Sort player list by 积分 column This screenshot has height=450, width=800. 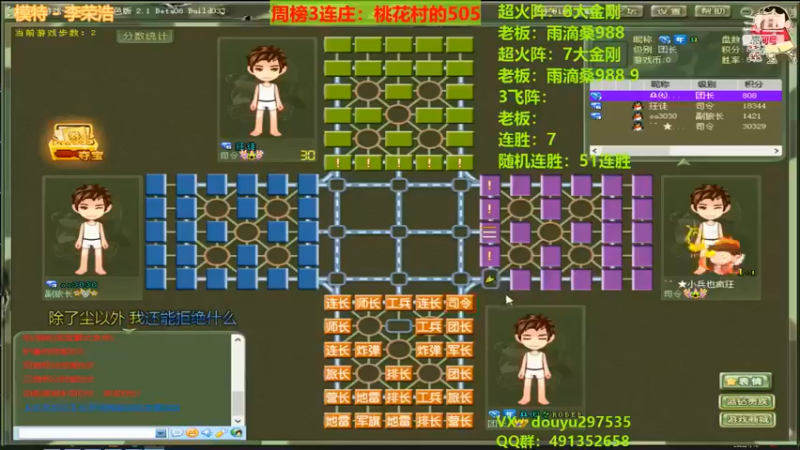coord(754,84)
